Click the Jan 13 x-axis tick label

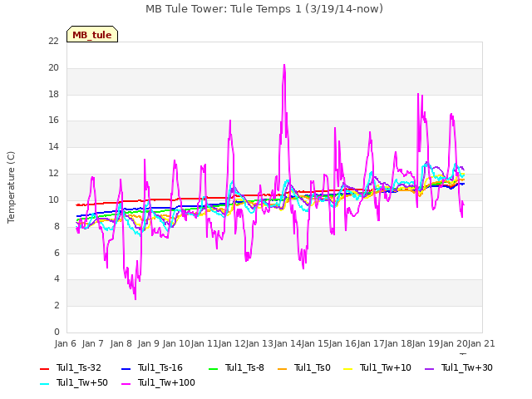pos(259,343)
